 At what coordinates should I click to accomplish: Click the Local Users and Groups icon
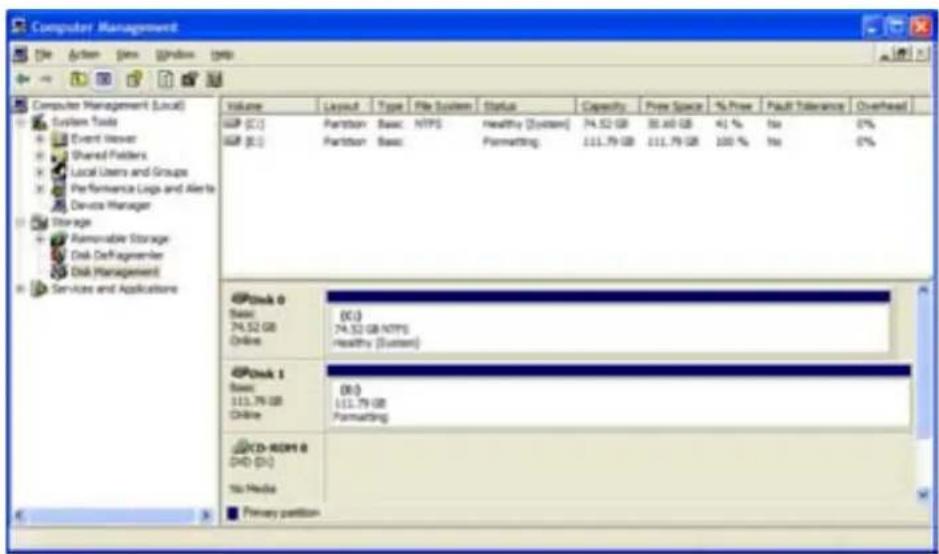click(59, 172)
